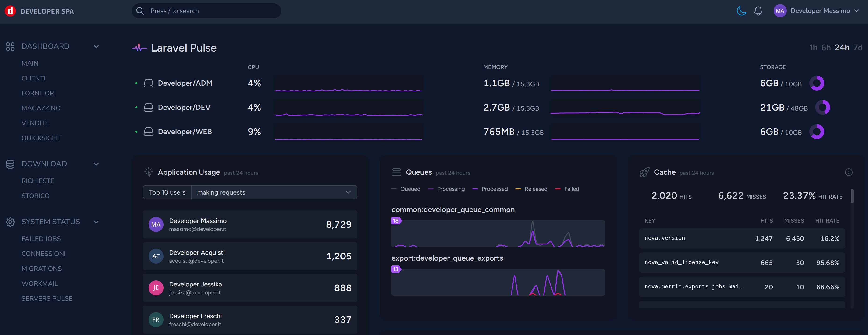868x335 pixels.
Task: Collapse the DASHBOARD section chevron
Action: tap(96, 46)
